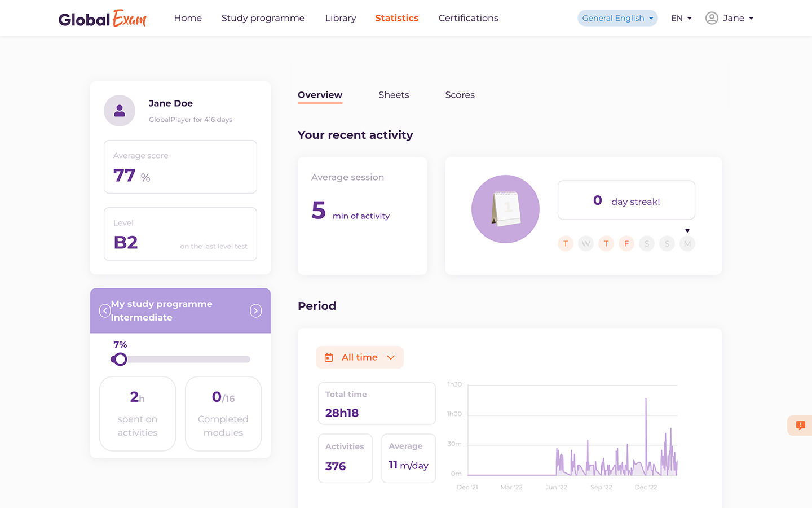The image size is (812, 508).
Task: Select the Wednesday streak day circle
Action: pyautogui.click(x=586, y=244)
